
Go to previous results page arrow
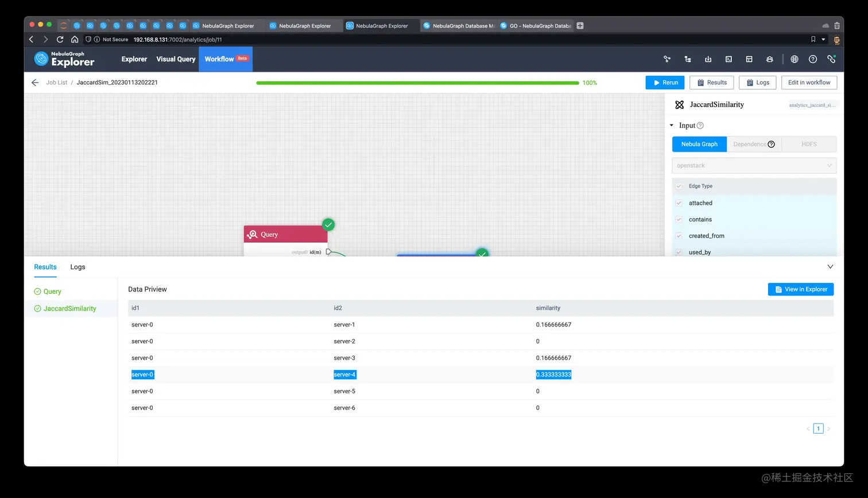pyautogui.click(x=808, y=429)
